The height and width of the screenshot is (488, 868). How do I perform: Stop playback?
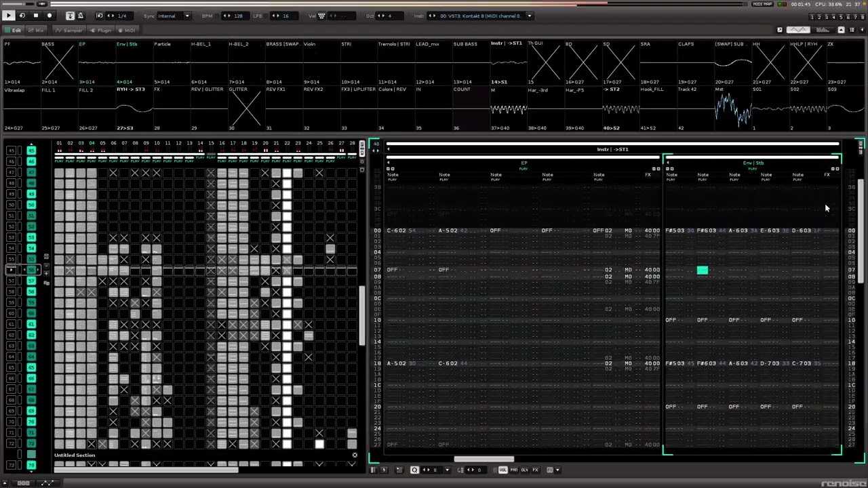coord(36,16)
